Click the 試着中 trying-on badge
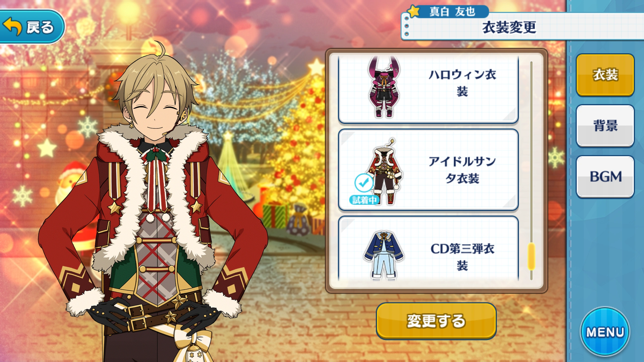This screenshot has height=362, width=644. click(x=364, y=200)
